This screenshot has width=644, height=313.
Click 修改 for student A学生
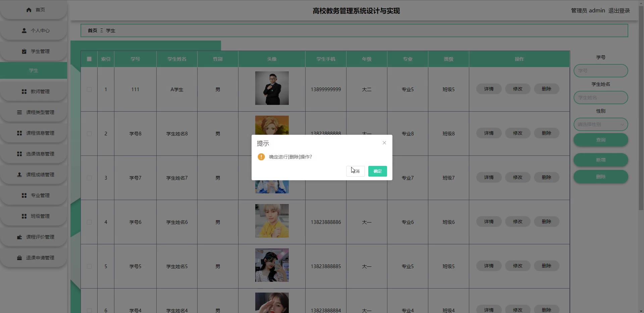coord(518,89)
